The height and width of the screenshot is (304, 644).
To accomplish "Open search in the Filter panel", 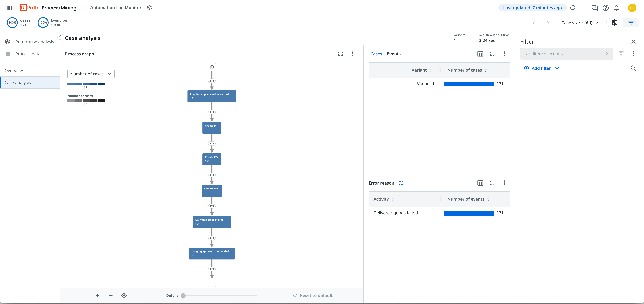I will 633,68.
